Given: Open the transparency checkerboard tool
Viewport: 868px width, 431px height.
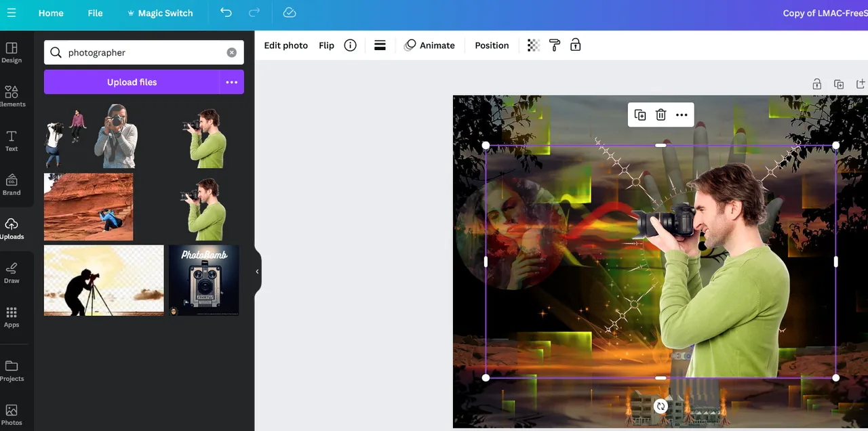Looking at the screenshot, I should (534, 45).
